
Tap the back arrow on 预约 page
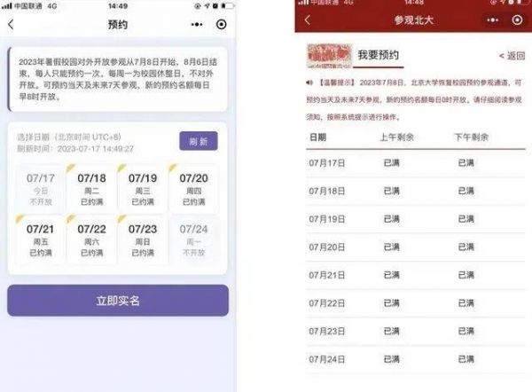point(12,25)
